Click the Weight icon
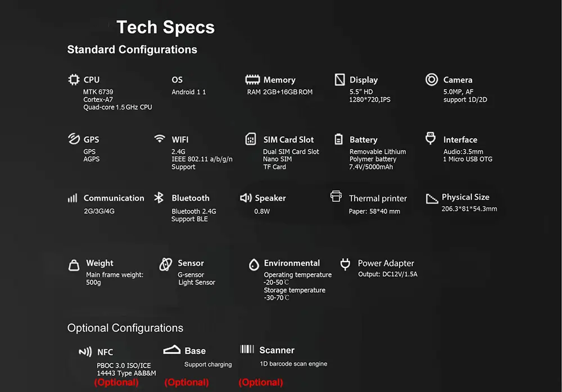The image size is (562, 392). click(x=74, y=265)
